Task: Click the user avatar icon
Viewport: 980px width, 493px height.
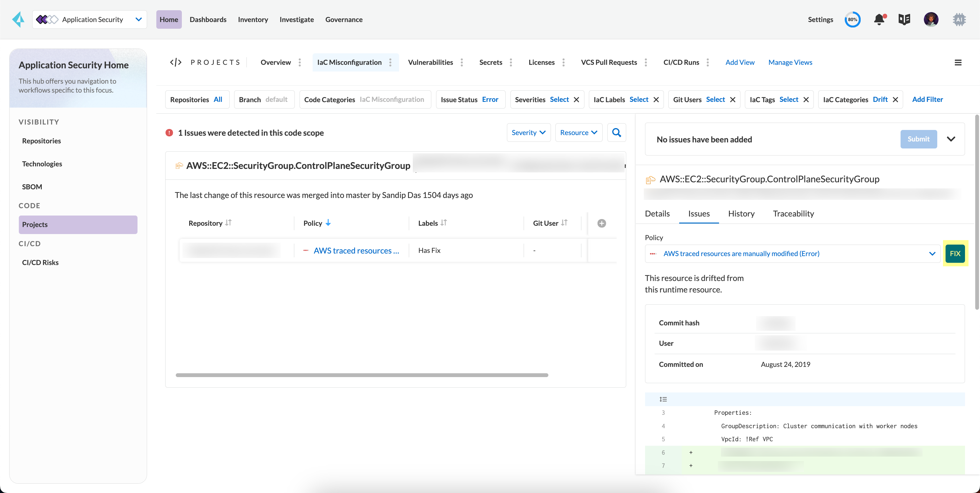Action: pyautogui.click(x=931, y=19)
